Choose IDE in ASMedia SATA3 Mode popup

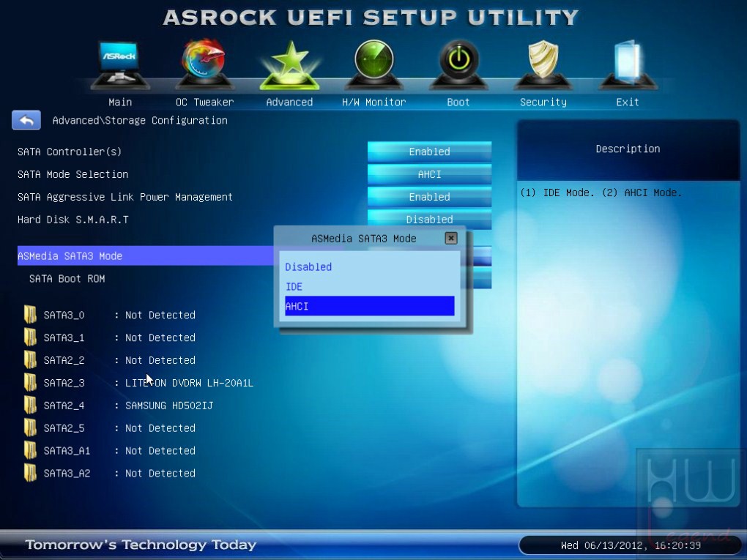369,286
